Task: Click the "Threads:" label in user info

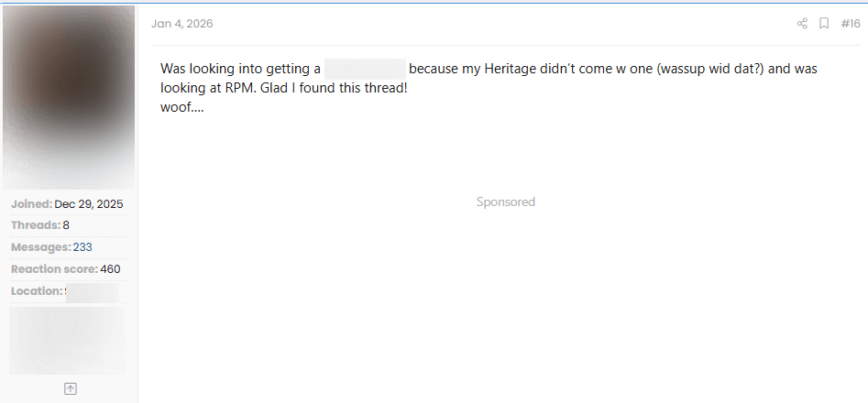Action: coord(36,225)
